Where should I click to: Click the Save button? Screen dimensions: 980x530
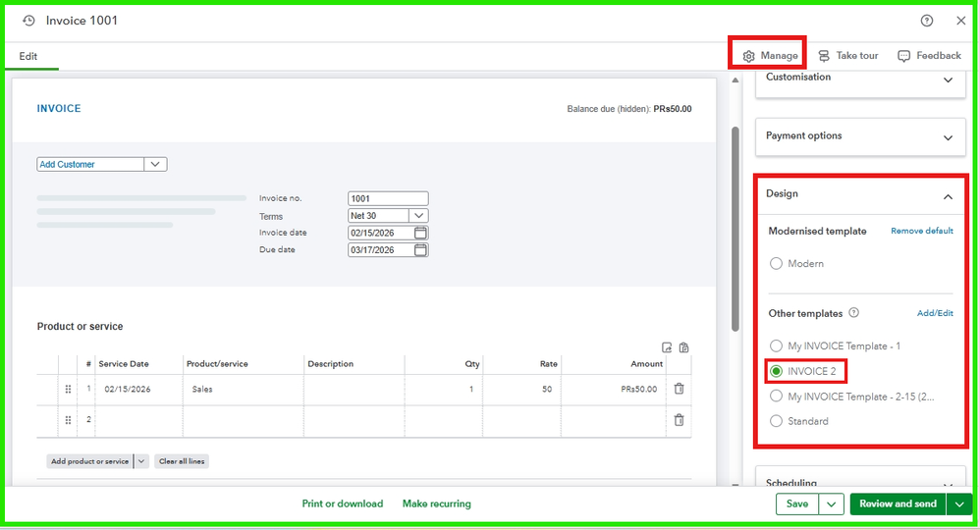point(797,503)
